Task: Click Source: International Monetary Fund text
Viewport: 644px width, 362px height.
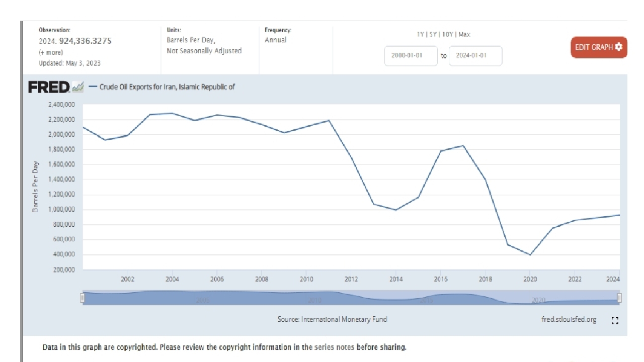Action: click(333, 319)
